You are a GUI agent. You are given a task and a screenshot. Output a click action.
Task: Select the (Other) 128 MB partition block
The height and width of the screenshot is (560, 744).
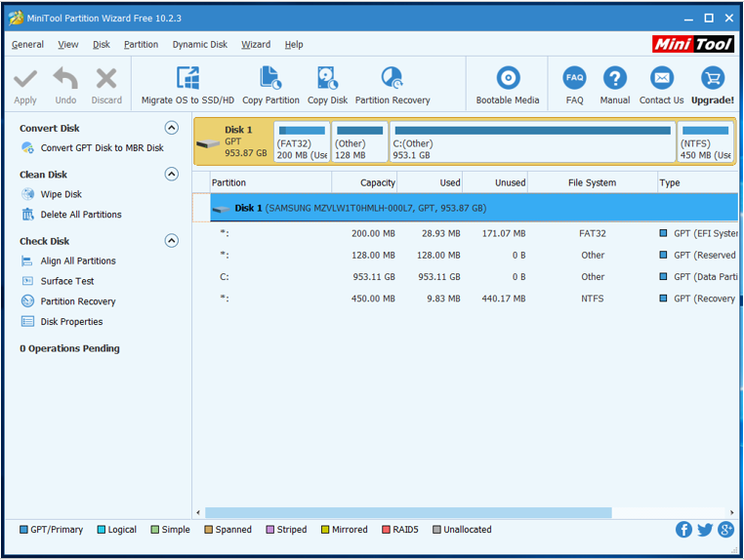click(359, 141)
